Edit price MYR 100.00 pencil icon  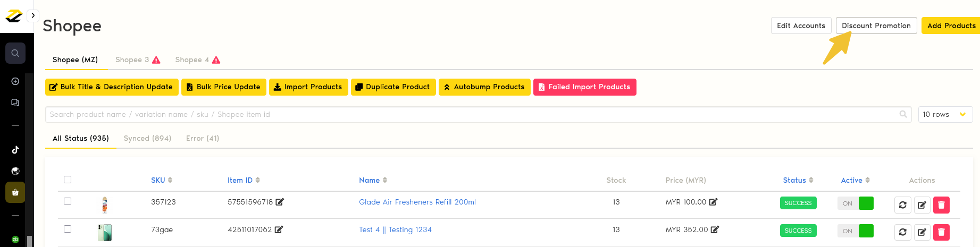pos(713,202)
